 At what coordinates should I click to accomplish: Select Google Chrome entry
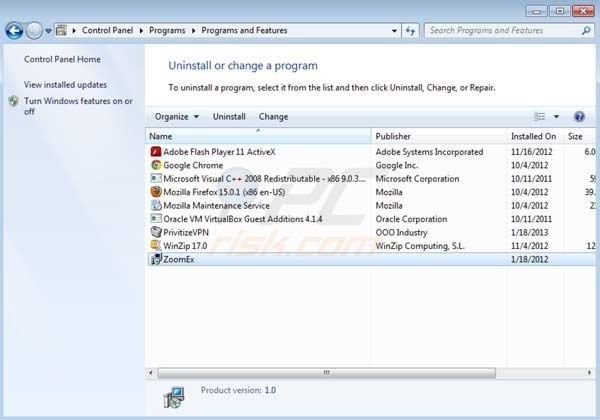tap(193, 165)
